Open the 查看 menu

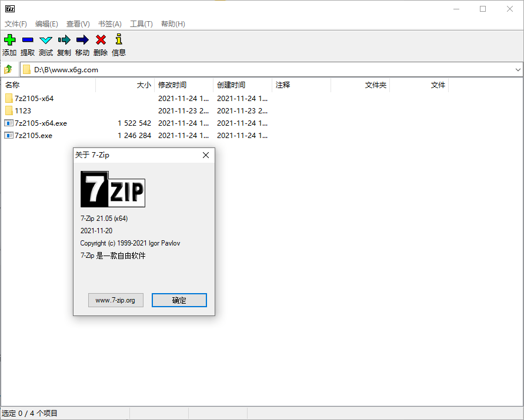pos(78,23)
